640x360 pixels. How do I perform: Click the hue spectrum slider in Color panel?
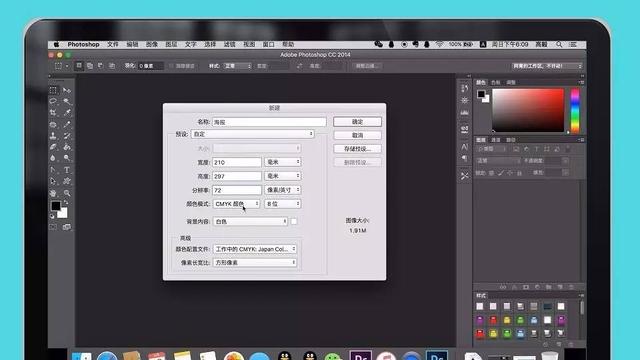tap(575, 111)
